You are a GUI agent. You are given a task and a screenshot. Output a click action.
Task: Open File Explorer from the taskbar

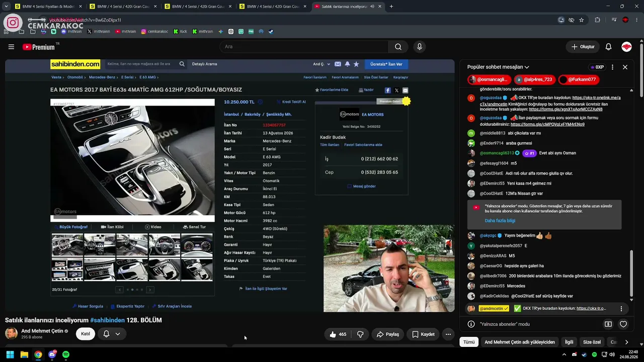click(24, 354)
